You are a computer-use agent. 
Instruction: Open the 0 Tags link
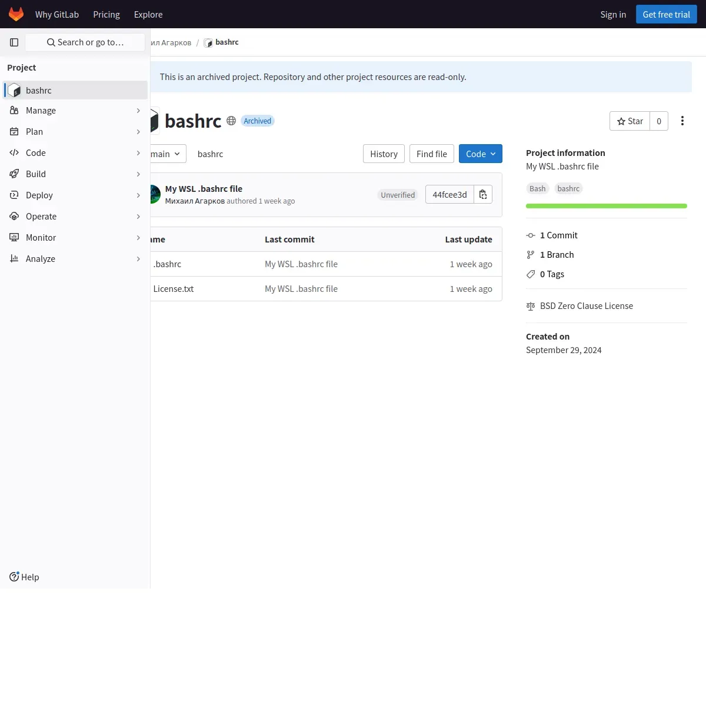[552, 274]
